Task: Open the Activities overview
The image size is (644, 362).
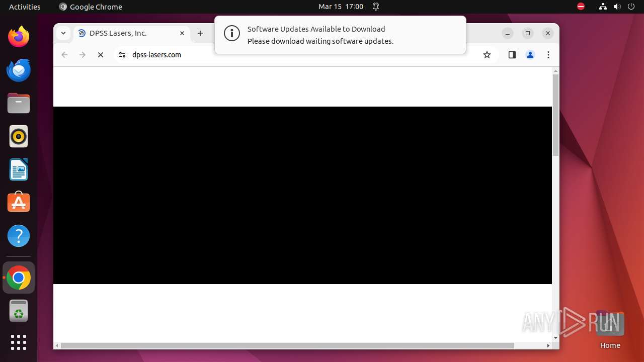Action: (x=25, y=7)
